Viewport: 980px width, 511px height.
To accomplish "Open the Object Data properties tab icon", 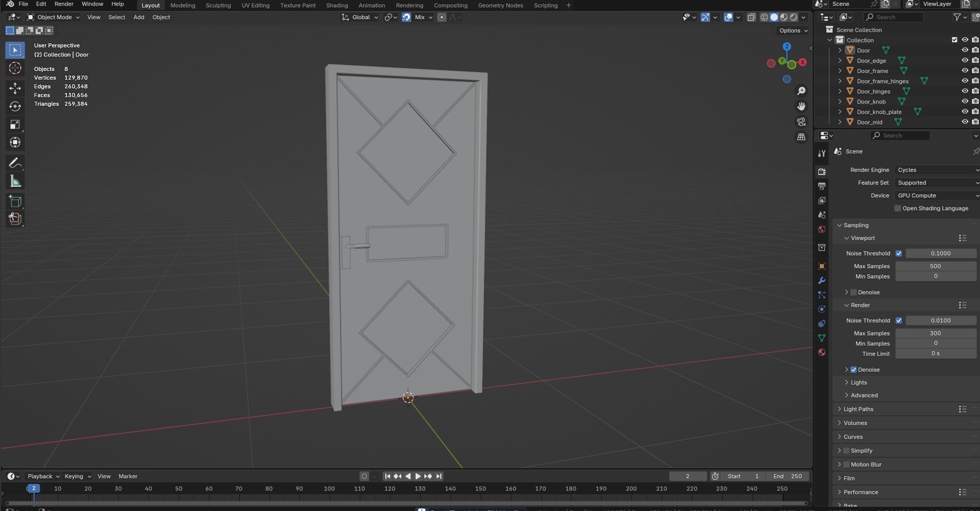I will click(x=822, y=338).
